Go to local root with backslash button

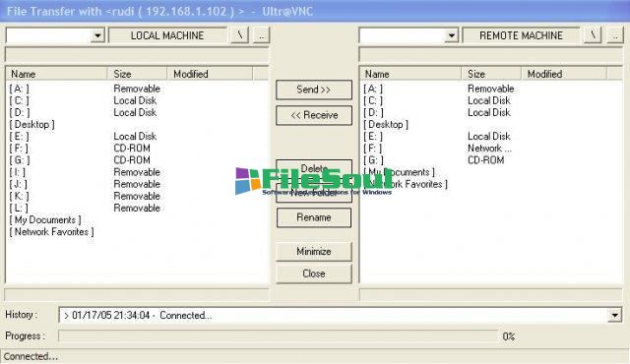[240, 35]
